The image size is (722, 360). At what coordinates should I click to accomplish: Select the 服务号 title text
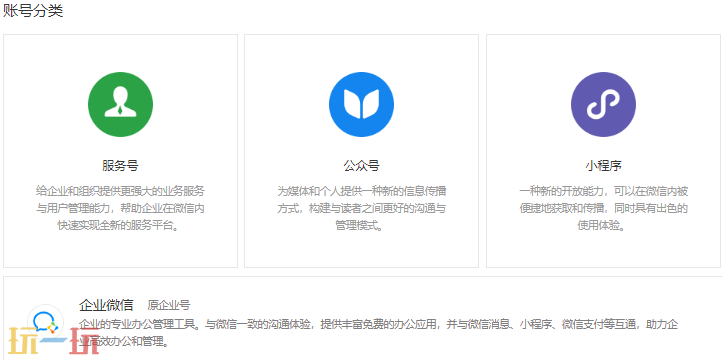(x=120, y=166)
